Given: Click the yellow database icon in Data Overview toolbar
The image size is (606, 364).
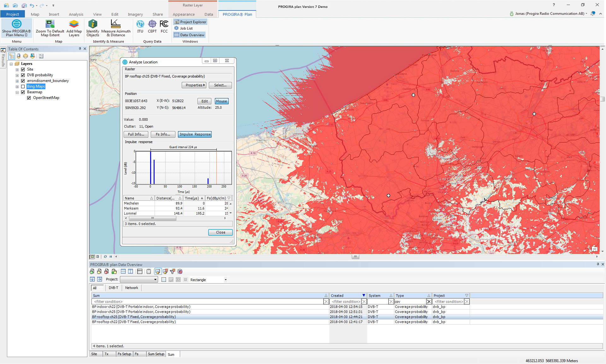Looking at the screenshot, I should 99,271.
